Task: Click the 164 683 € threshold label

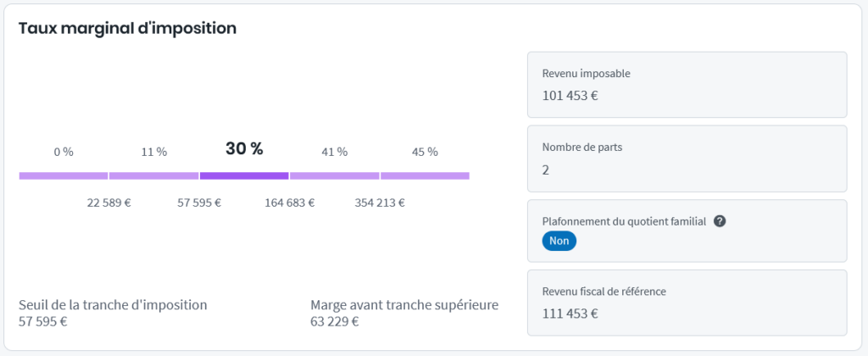Action: pyautogui.click(x=289, y=203)
